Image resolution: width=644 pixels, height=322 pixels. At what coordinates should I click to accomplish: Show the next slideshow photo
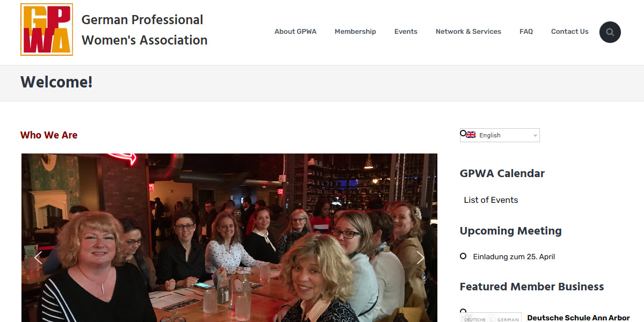coord(421,257)
